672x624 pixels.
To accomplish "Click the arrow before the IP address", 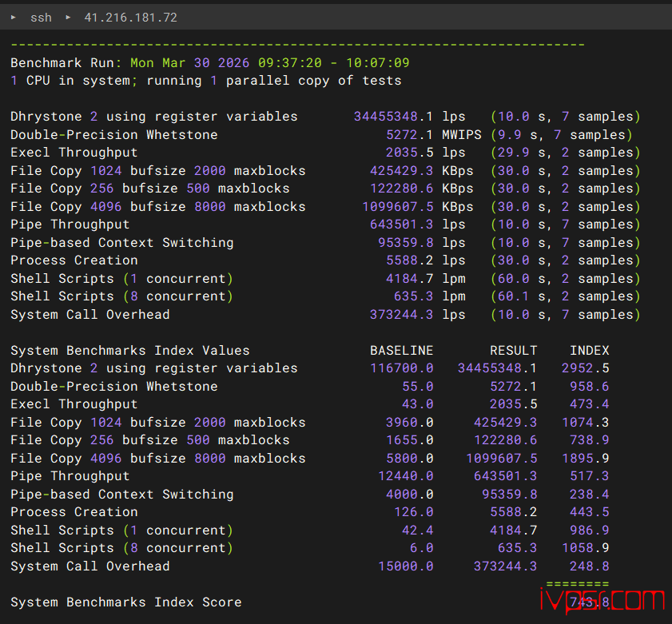I will click(68, 17).
